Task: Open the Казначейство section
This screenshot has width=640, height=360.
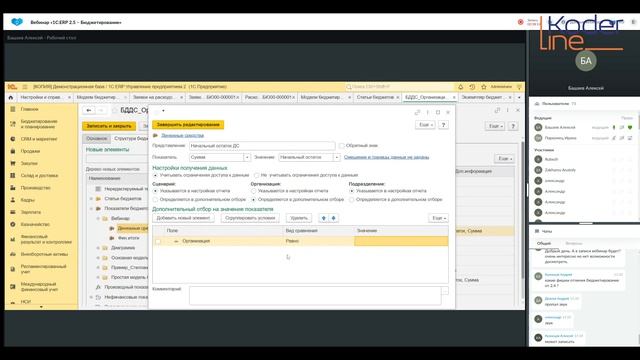Action: tap(35, 224)
